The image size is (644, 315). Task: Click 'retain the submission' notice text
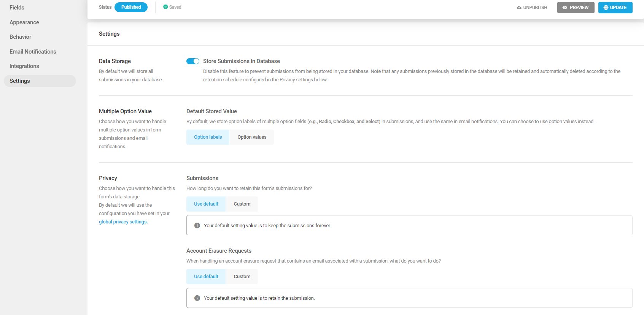259,298
